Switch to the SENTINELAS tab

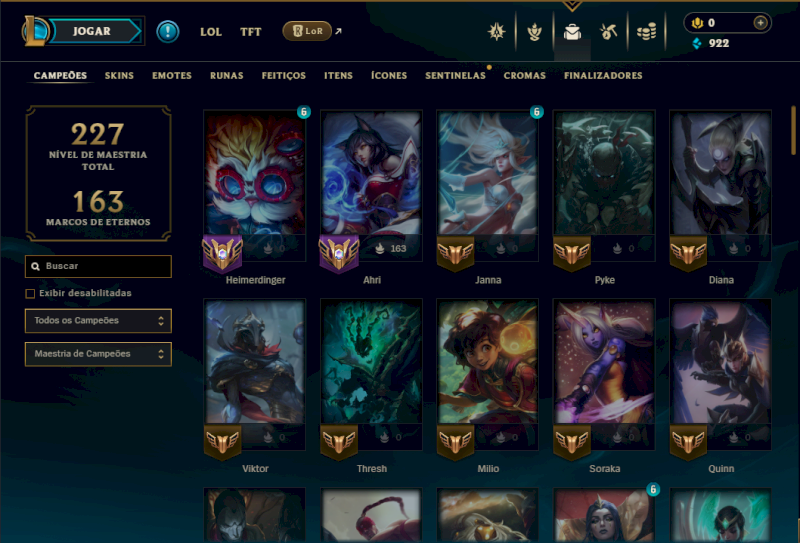455,76
